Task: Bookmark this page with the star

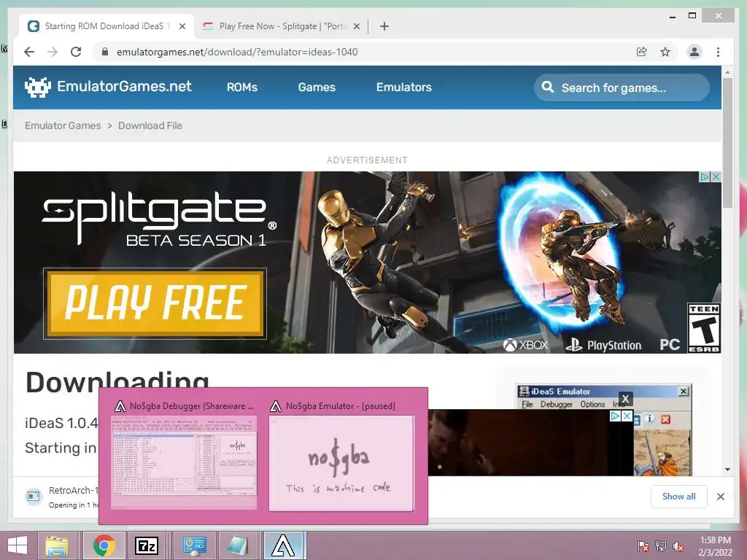Action: pos(665,52)
